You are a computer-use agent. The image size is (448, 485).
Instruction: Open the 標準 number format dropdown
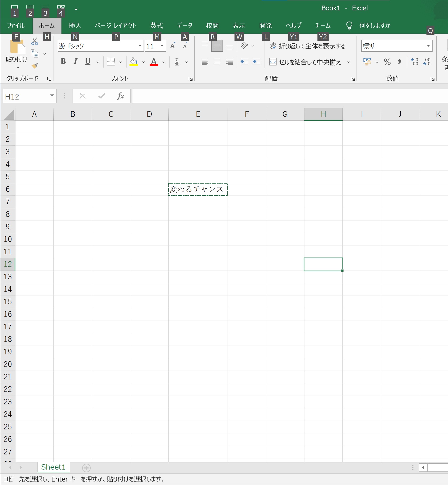pyautogui.click(x=428, y=46)
